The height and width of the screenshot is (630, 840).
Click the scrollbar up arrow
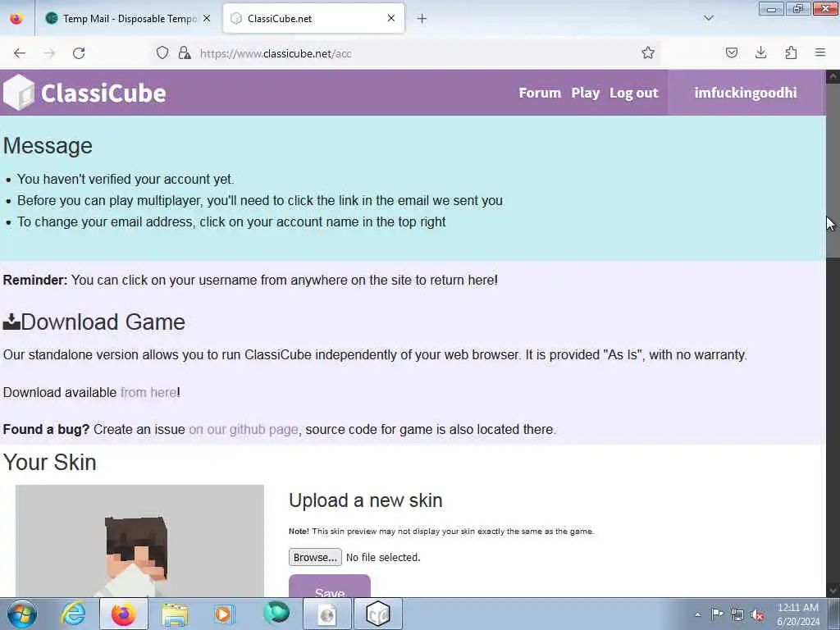833,76
